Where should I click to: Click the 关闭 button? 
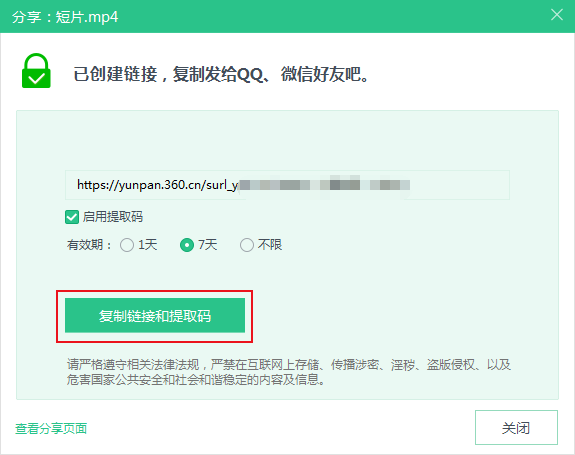(516, 428)
